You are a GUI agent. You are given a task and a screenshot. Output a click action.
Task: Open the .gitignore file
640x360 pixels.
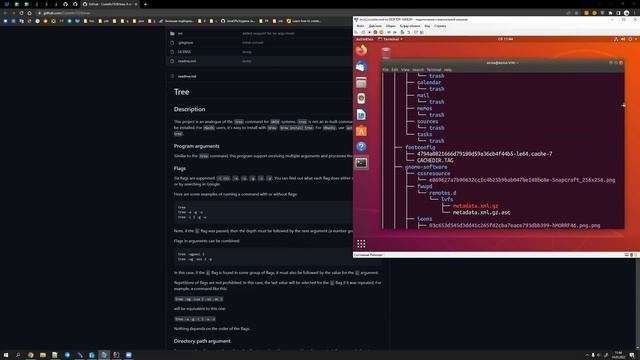[x=186, y=42]
